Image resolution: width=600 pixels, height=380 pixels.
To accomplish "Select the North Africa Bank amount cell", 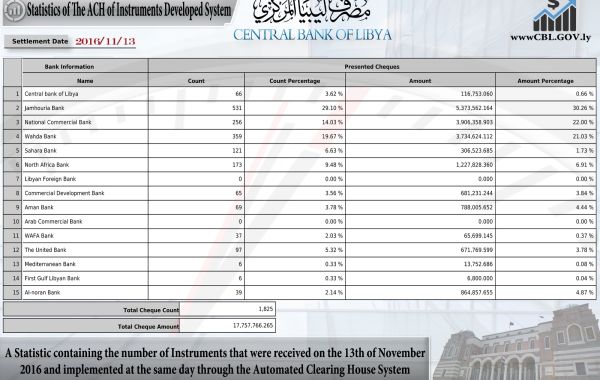I will click(x=420, y=165).
